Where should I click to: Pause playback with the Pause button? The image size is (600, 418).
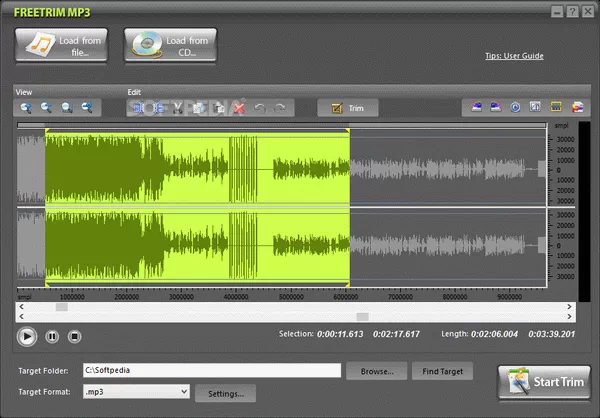pos(52,337)
